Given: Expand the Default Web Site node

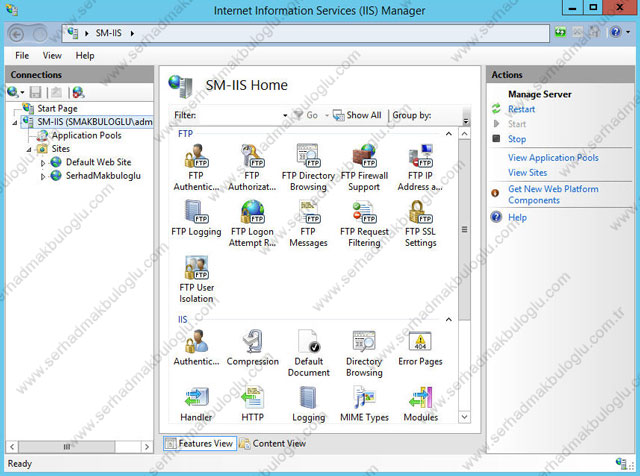Looking at the screenshot, I should pyautogui.click(x=43, y=163).
